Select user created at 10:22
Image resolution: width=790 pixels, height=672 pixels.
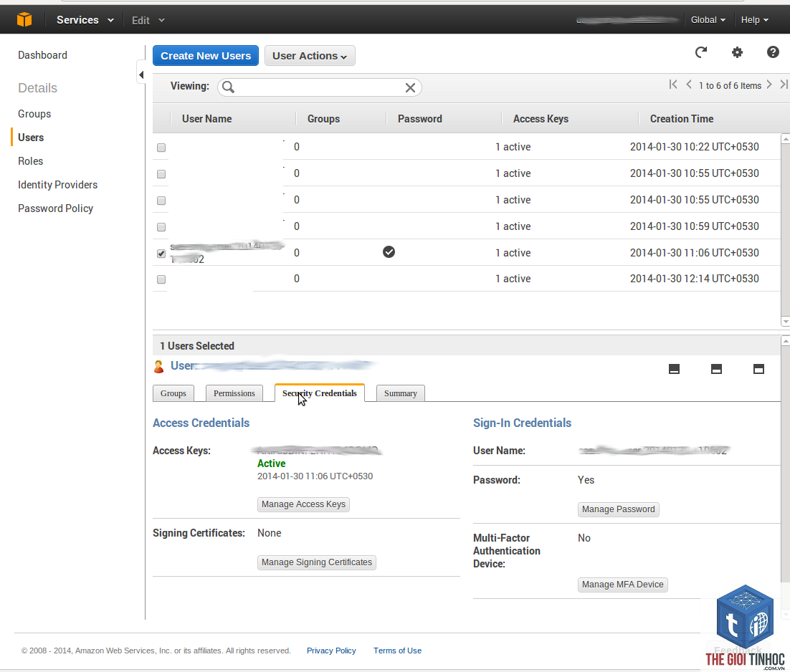pos(161,148)
